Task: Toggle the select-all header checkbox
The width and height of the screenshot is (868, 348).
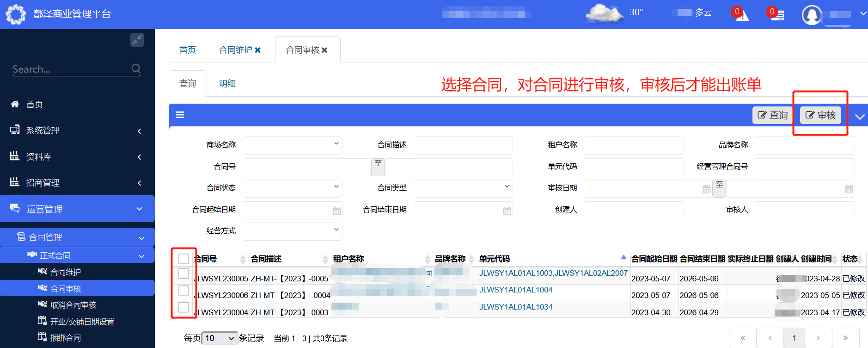Action: [183, 259]
